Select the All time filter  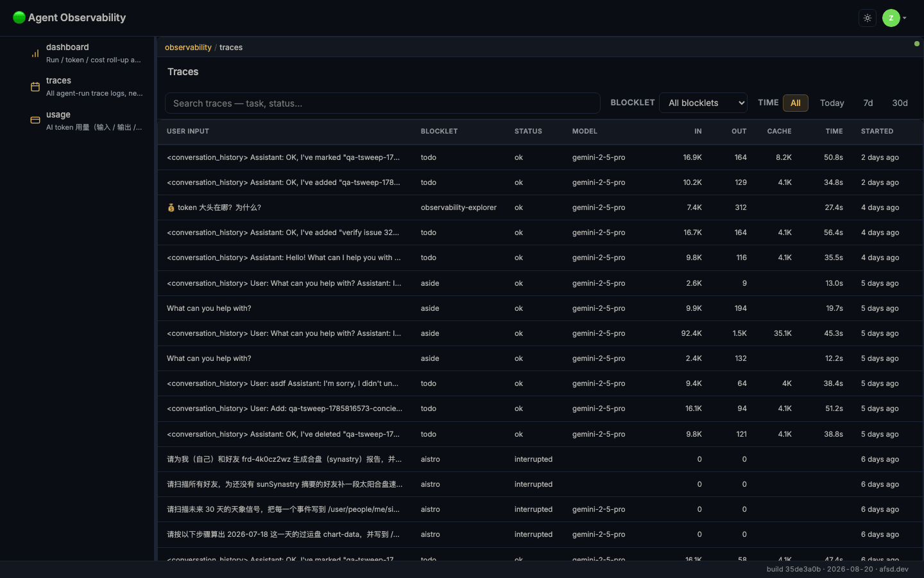(x=796, y=103)
